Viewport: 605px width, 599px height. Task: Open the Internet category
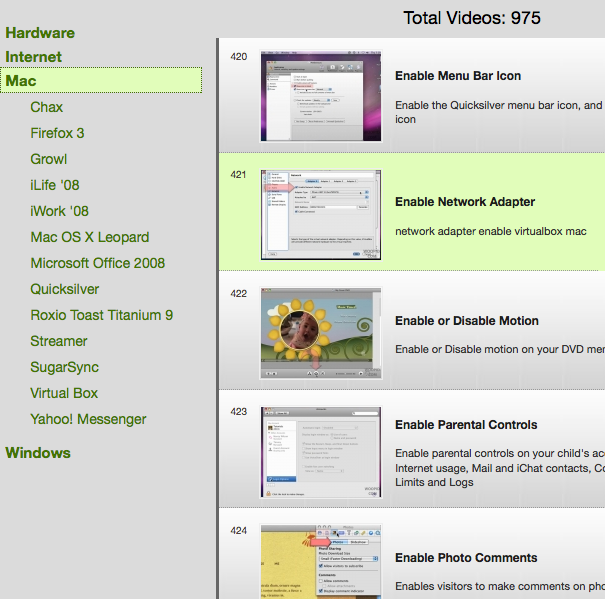(x=34, y=57)
